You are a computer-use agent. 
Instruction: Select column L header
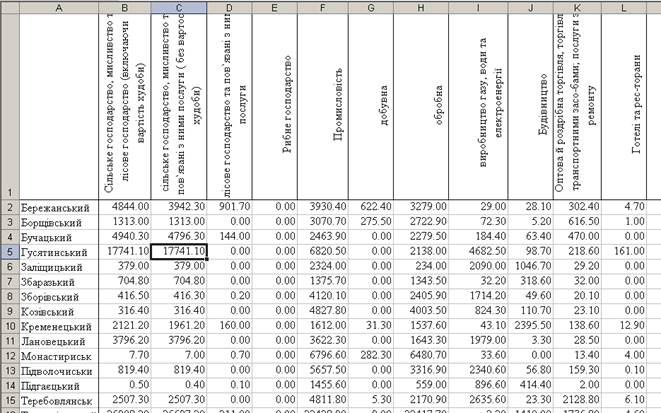point(624,8)
